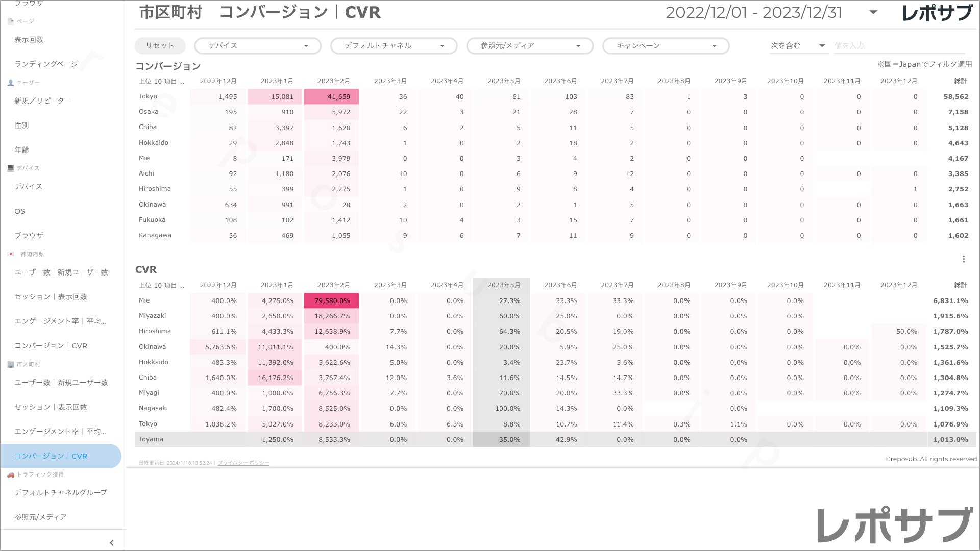Go to ランディングページ in the sidebar
The height and width of the screenshot is (551, 980).
point(46,64)
